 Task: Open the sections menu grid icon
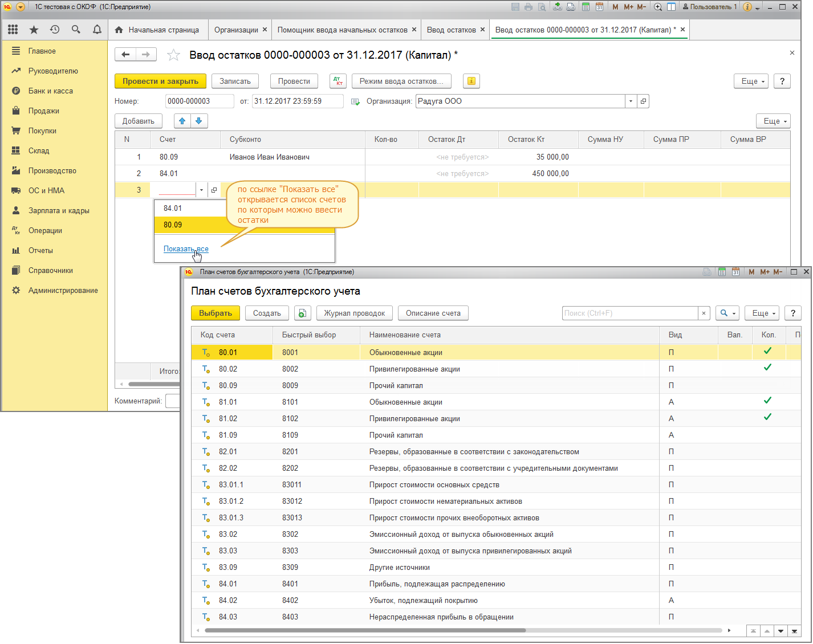(x=13, y=30)
